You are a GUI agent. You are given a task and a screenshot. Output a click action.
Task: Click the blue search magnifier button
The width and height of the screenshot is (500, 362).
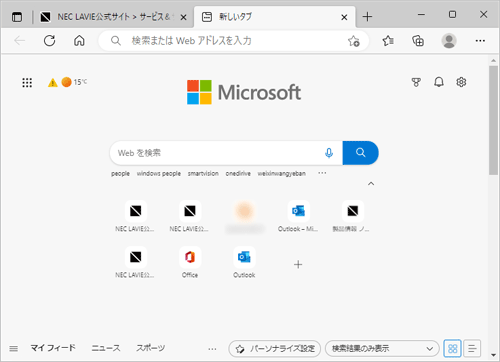(360, 153)
